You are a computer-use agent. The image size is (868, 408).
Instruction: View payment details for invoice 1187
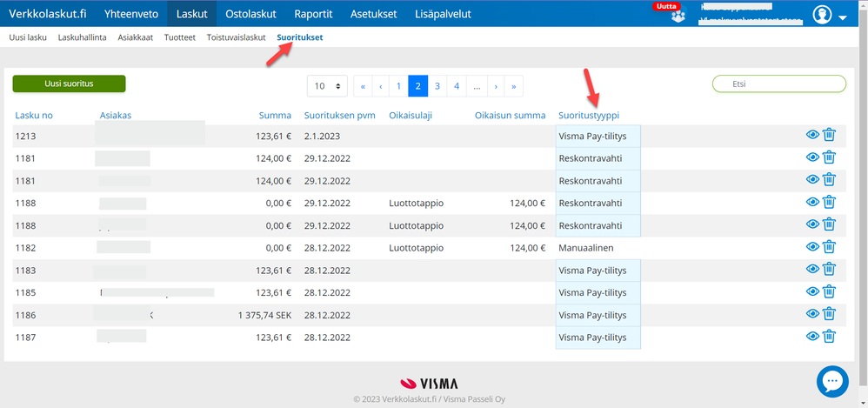coord(812,337)
